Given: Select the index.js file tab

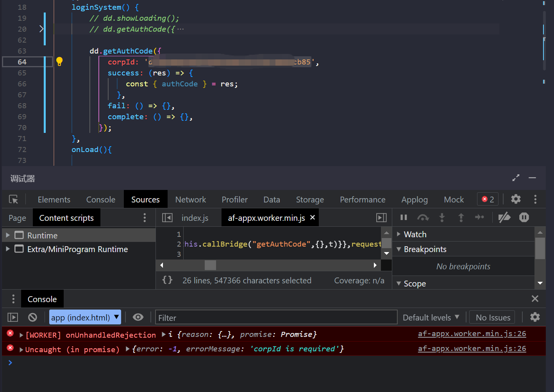Looking at the screenshot, I should [195, 218].
